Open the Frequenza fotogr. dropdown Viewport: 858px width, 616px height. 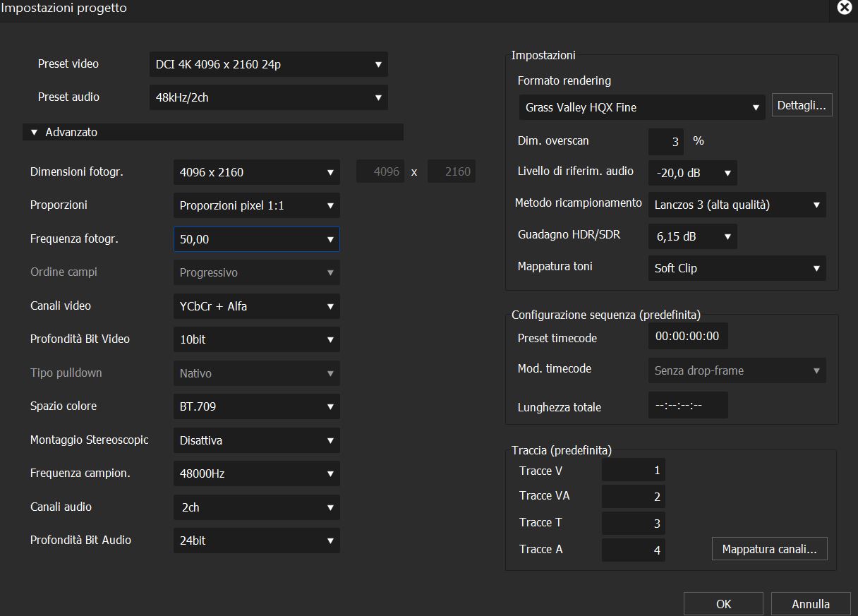click(x=256, y=239)
